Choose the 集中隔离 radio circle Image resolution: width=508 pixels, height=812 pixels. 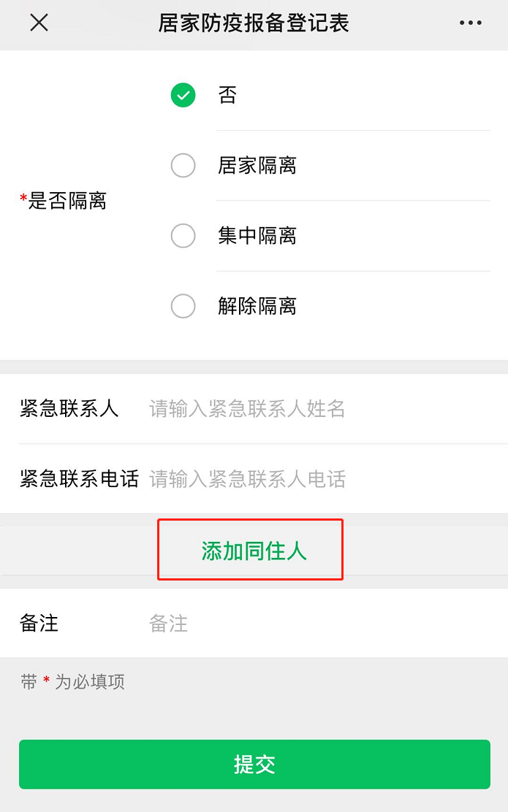click(x=183, y=236)
